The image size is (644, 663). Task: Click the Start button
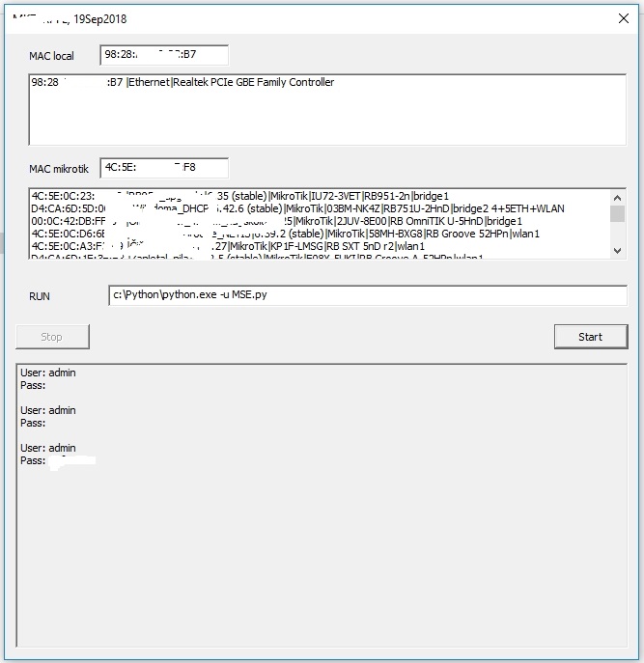[591, 337]
